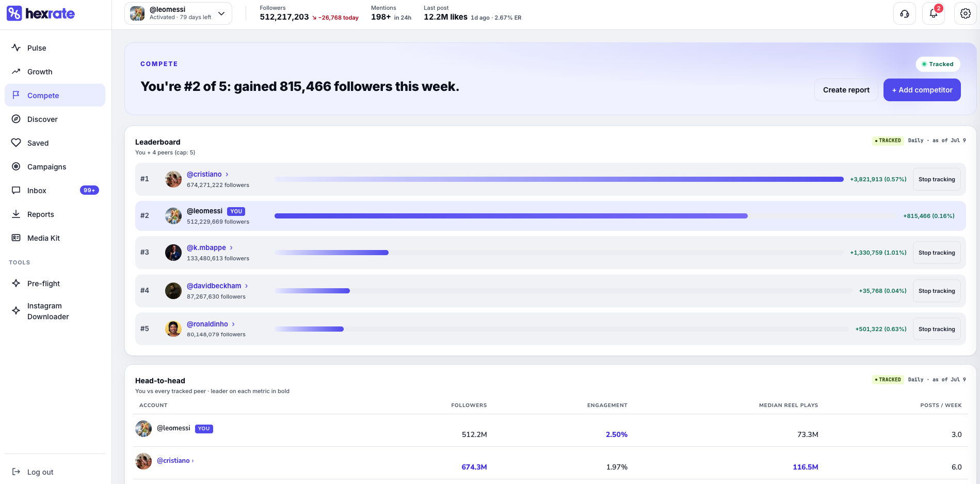Toggle the Tracked status pill

tap(938, 64)
